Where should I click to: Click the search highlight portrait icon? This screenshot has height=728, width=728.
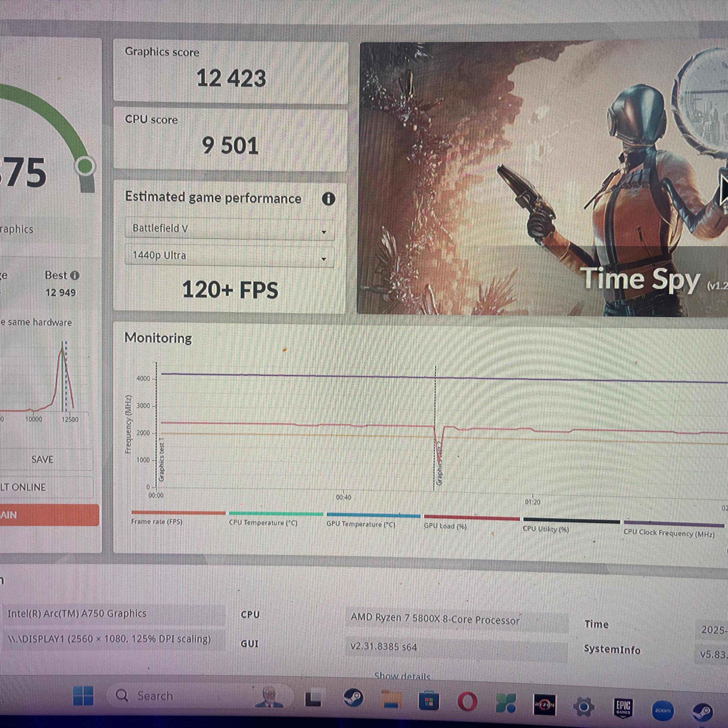(x=270, y=697)
